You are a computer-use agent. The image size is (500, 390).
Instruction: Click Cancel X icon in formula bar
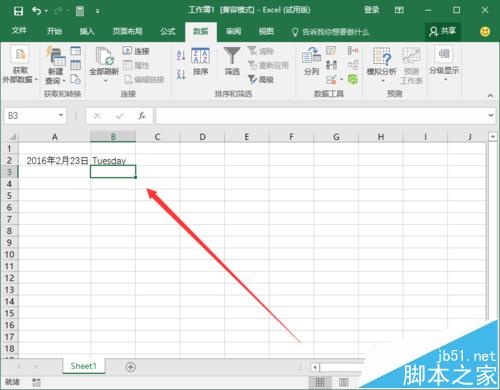pyautogui.click(x=97, y=116)
